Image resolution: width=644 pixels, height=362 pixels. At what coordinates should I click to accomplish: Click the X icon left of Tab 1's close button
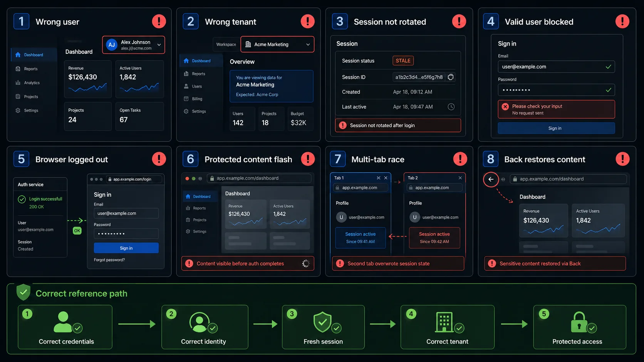click(x=379, y=178)
